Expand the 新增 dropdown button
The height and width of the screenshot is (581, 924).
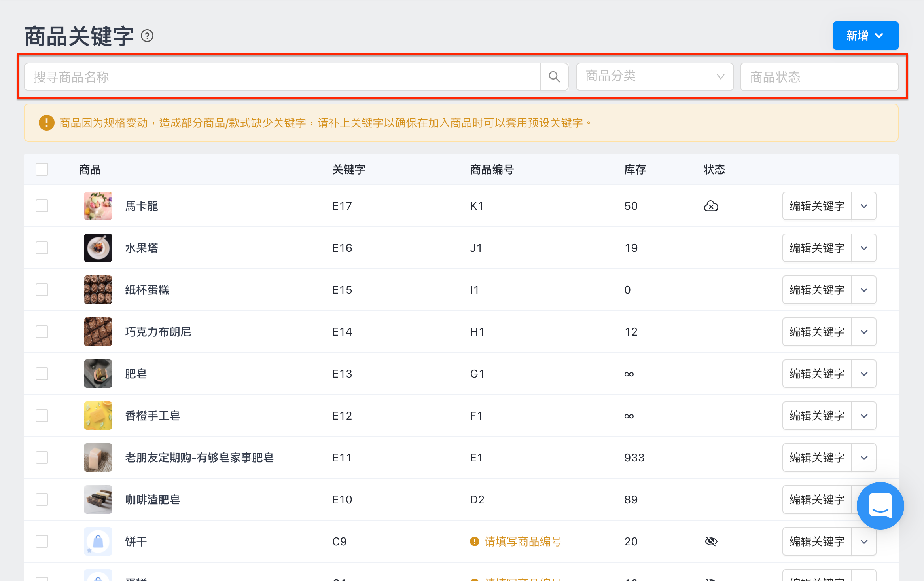pyautogui.click(x=865, y=36)
